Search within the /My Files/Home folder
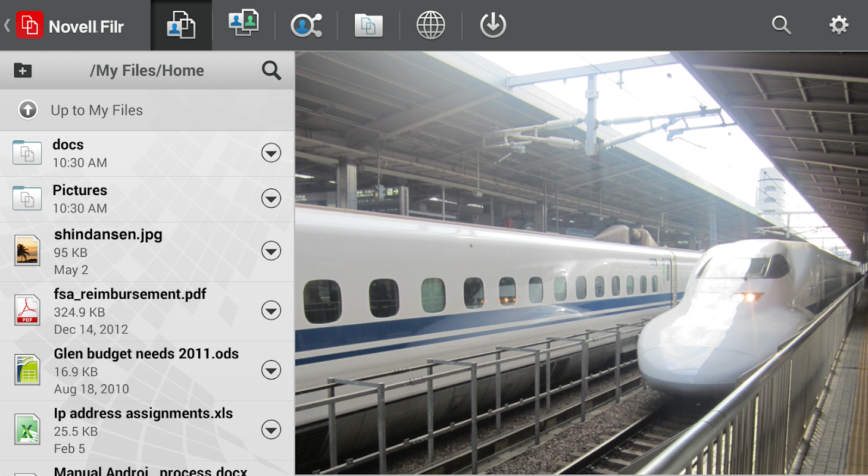Image resolution: width=868 pixels, height=476 pixels. pyautogui.click(x=271, y=70)
